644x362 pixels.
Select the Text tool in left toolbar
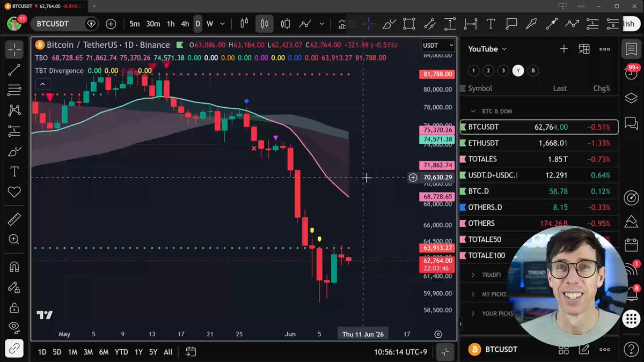(x=14, y=172)
